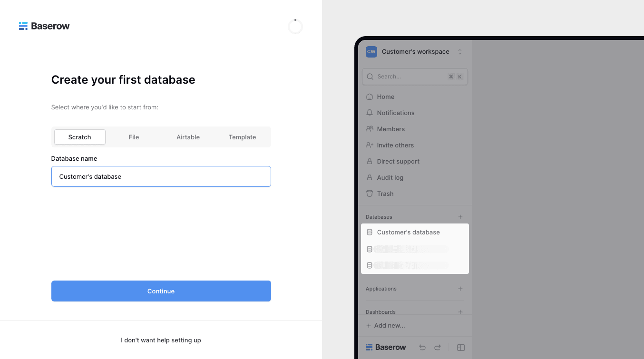
Task: Expand the Customer's workspace switcher
Action: click(x=414, y=52)
